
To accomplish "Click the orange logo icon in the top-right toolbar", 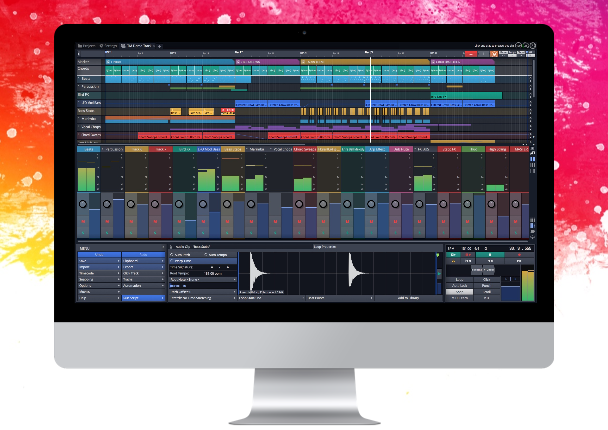I will (494, 54).
